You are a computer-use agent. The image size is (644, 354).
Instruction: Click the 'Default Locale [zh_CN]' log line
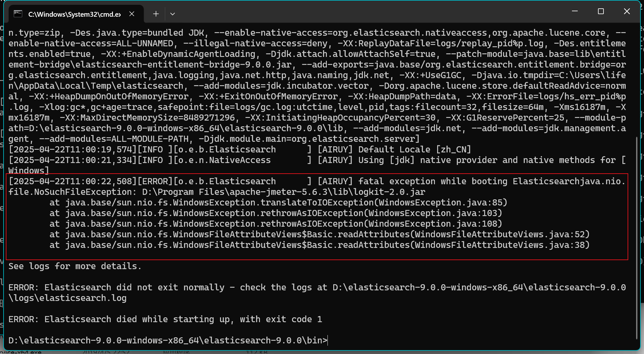(x=414, y=150)
